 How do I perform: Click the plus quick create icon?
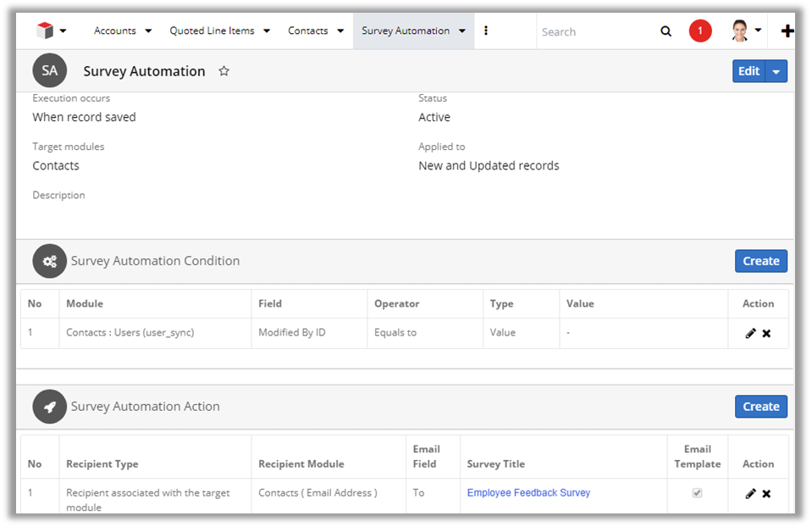coord(787,31)
